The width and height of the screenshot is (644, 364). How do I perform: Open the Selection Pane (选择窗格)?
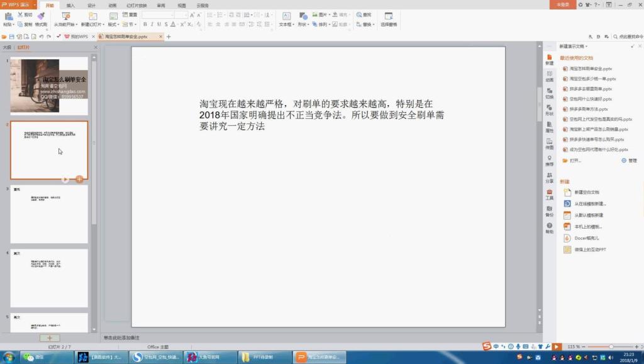coord(389,19)
